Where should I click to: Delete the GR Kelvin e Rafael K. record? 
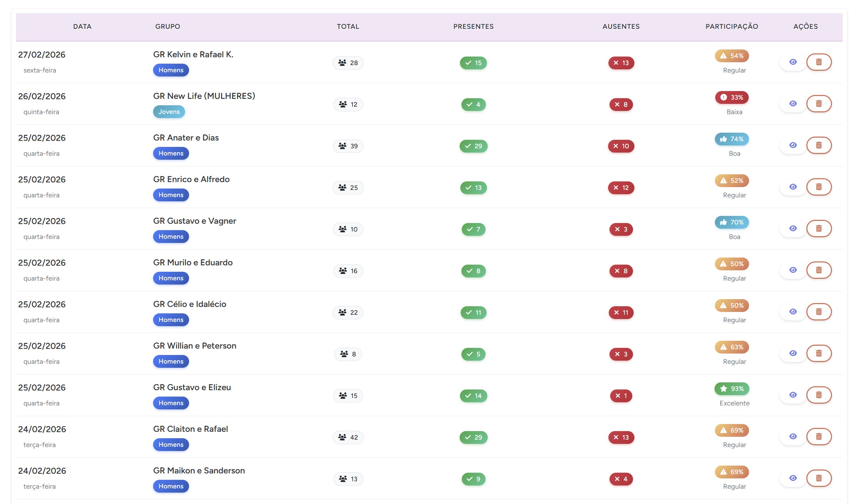tap(818, 62)
